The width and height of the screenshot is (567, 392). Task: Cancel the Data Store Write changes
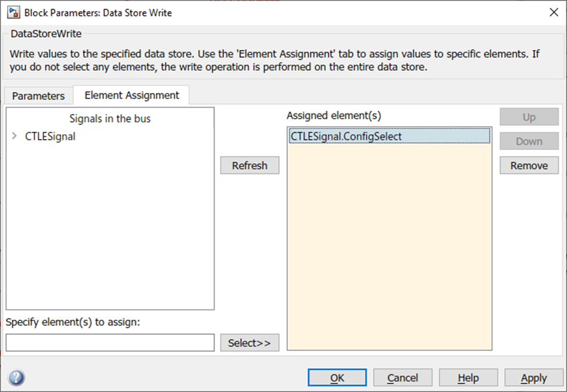402,378
